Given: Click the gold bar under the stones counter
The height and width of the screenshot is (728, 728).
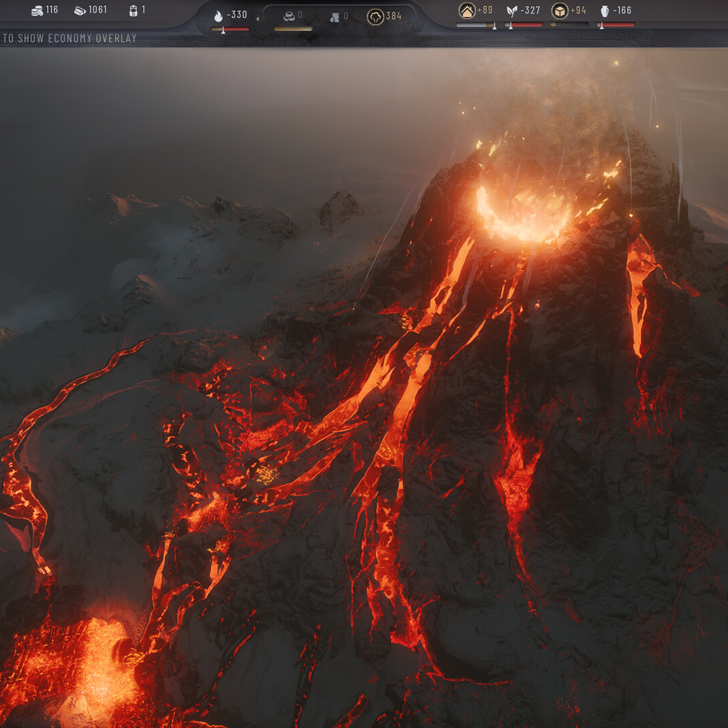Looking at the screenshot, I should 293,29.
